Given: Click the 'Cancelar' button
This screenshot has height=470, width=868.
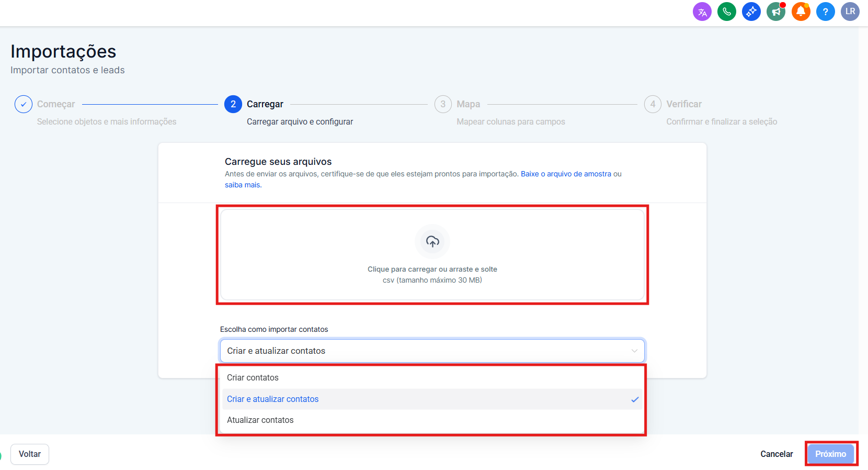Looking at the screenshot, I should 776,454.
